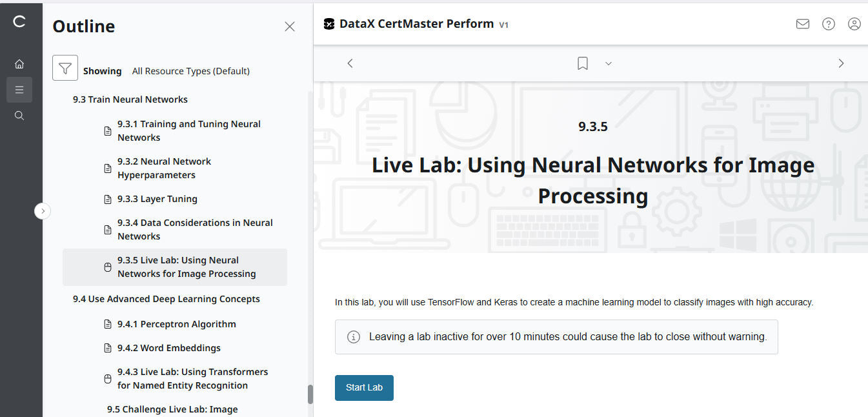Click the info icon on the warning banner

click(x=353, y=336)
